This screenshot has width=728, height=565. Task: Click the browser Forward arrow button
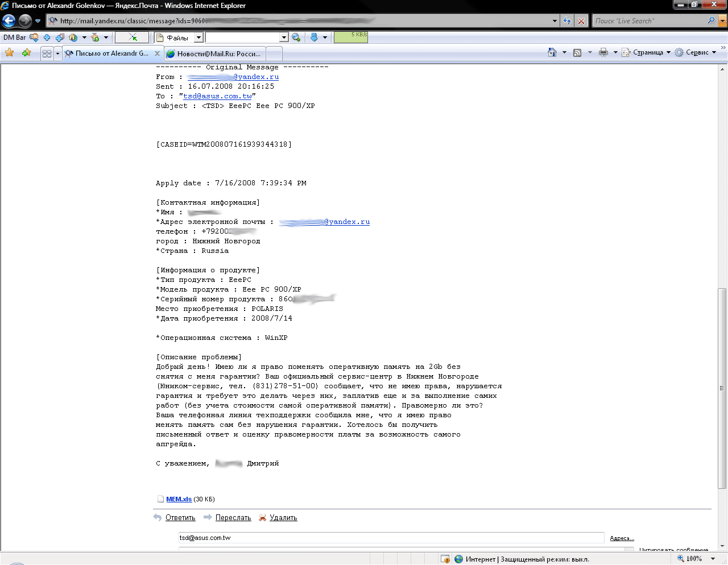25,21
